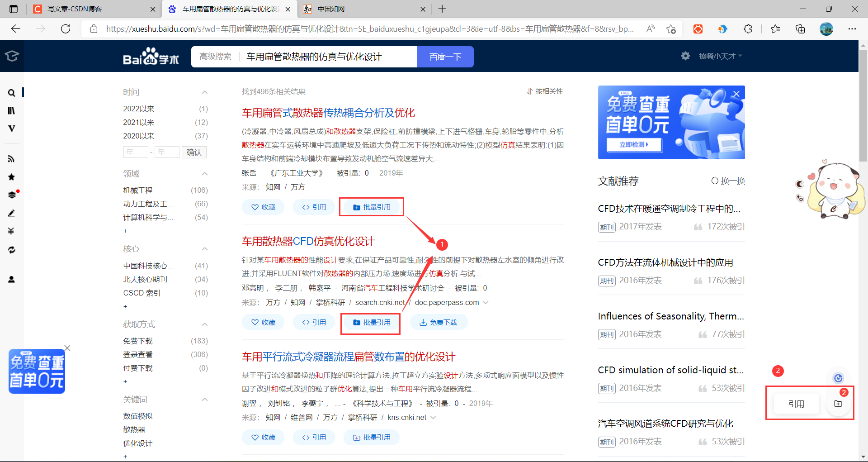The height and width of the screenshot is (462, 868).
Task: Click the graduation cap icon in header
Action: (12, 56)
